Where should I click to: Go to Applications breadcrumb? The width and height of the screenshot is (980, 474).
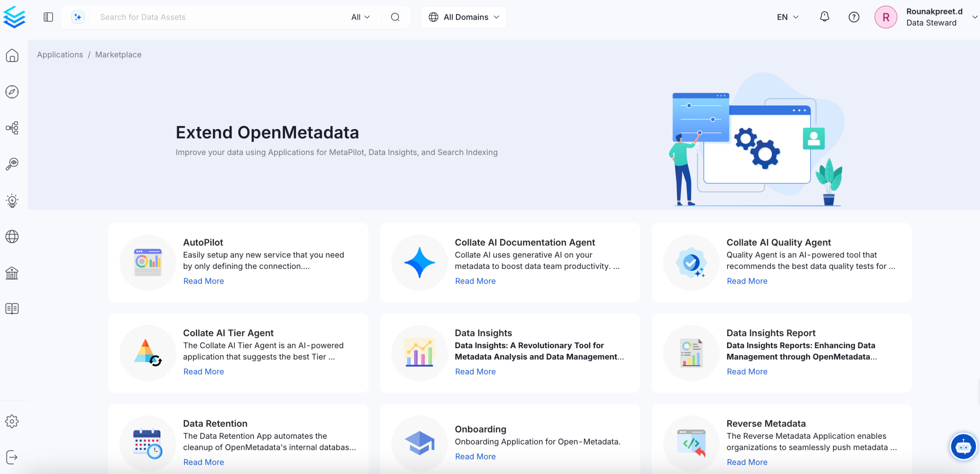pyautogui.click(x=60, y=54)
